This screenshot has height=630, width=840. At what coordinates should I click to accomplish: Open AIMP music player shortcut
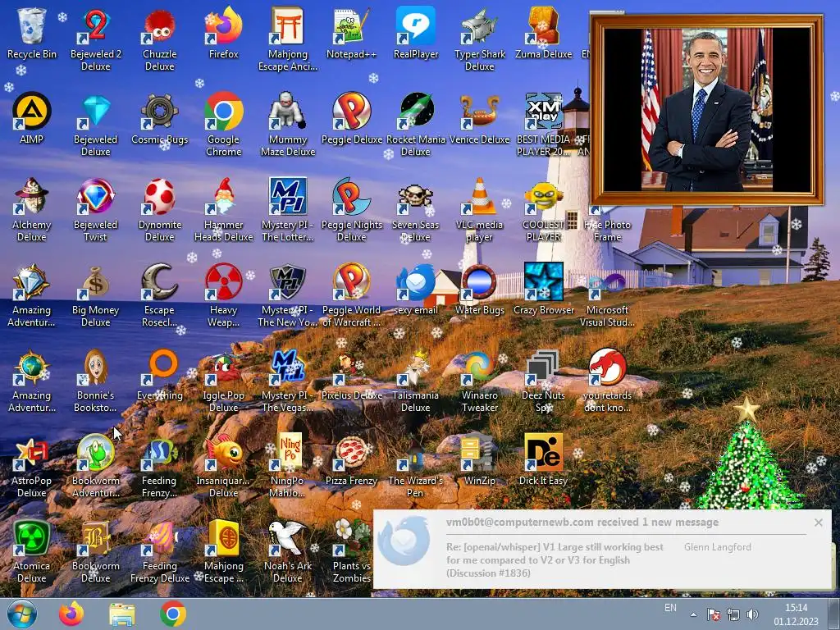[x=32, y=118]
